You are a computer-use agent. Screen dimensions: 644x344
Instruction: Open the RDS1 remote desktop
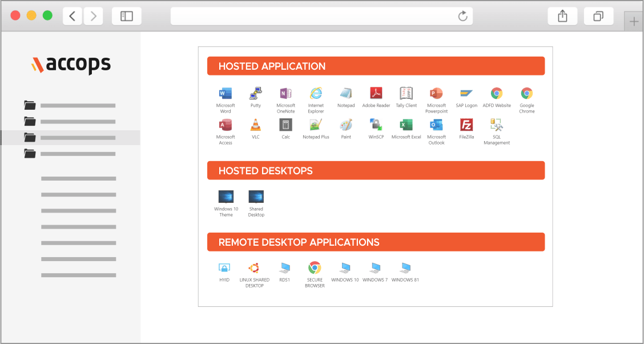click(285, 268)
